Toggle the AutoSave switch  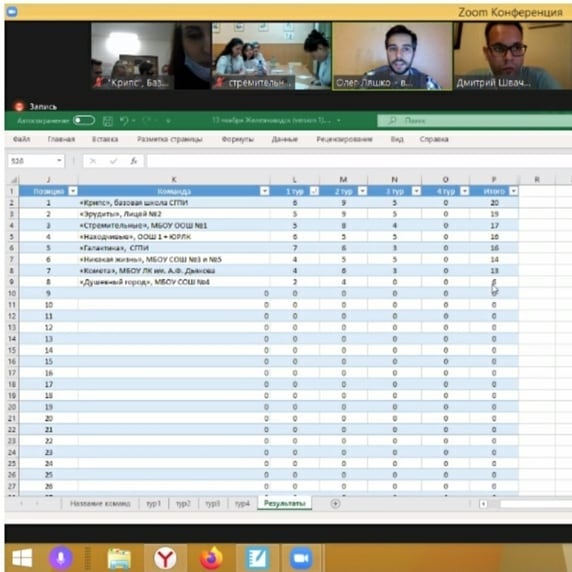(84, 120)
